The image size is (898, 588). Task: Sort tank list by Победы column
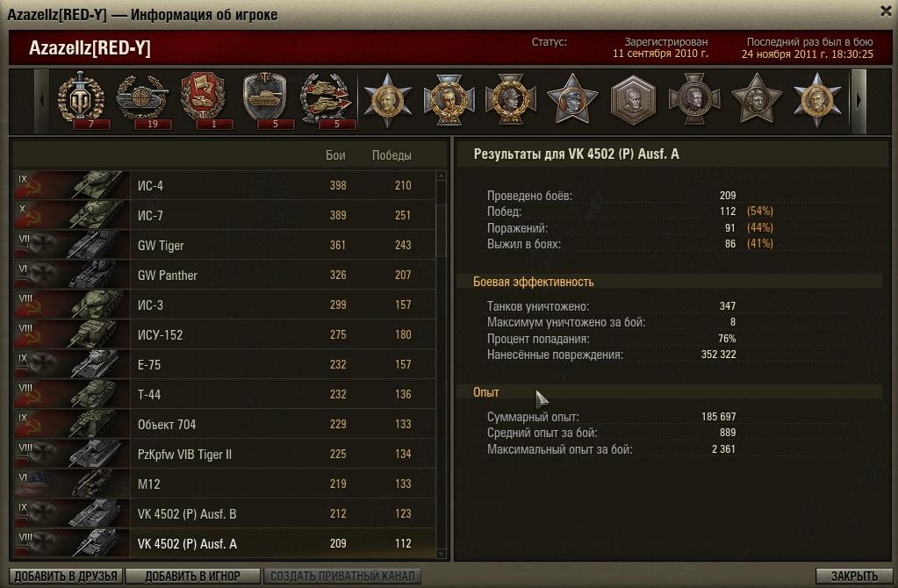(392, 155)
